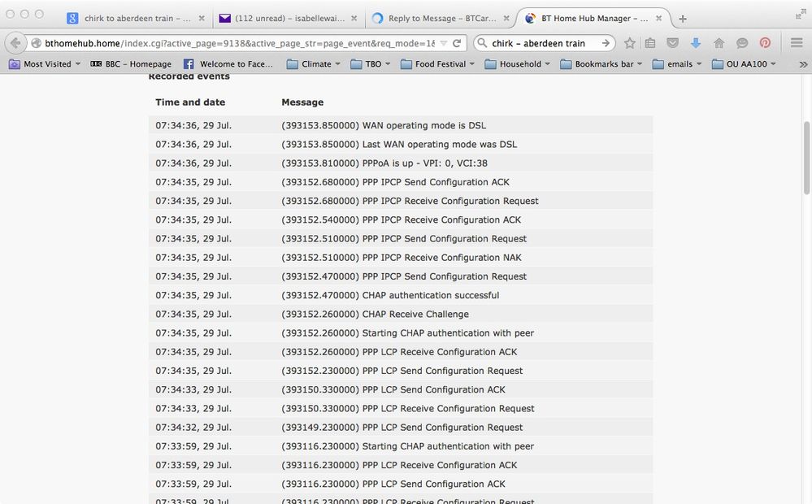Image resolution: width=812 pixels, height=504 pixels.
Task: Click the page vertical scrollbar thumb
Action: click(806, 158)
